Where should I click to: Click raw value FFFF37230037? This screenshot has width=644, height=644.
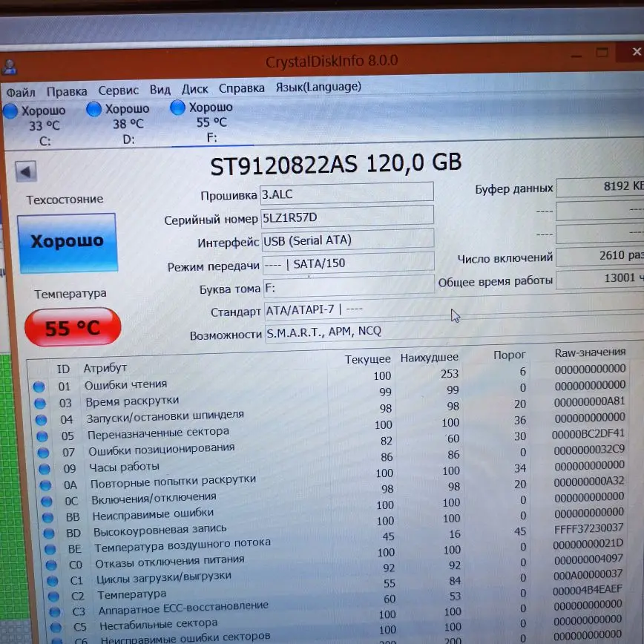coord(589,528)
